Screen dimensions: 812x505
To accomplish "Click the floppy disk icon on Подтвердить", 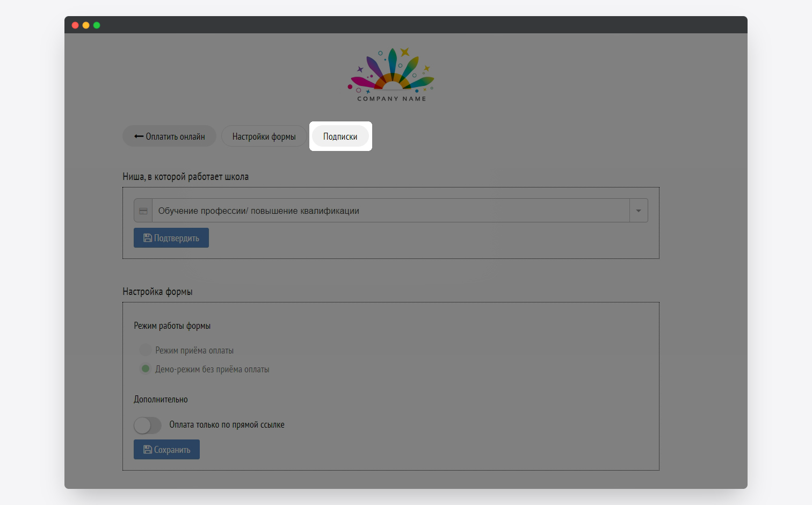I will (147, 238).
